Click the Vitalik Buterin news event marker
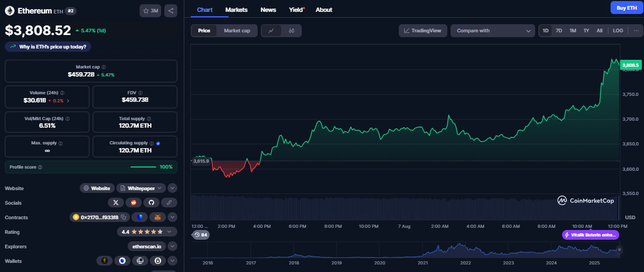This screenshot has height=272, width=644. (x=590, y=235)
